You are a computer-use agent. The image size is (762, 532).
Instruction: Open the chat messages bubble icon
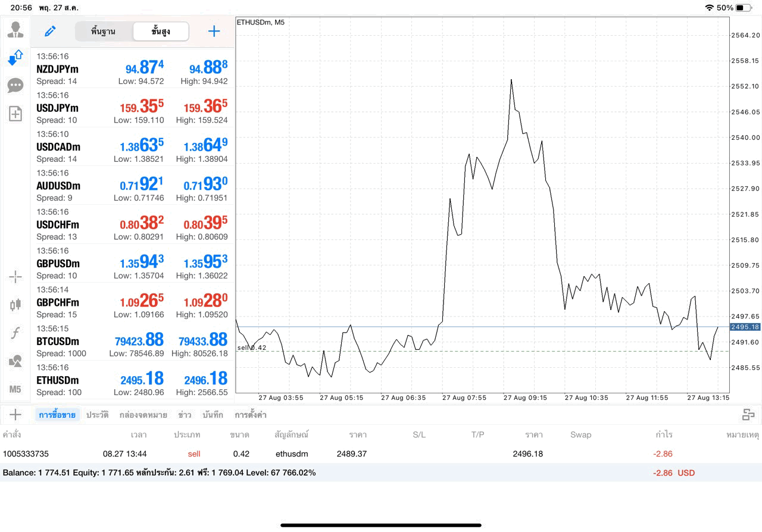tap(15, 86)
